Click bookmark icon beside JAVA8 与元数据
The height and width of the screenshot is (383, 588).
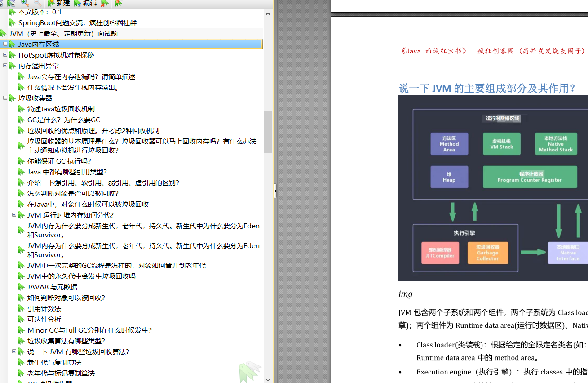tap(21, 287)
